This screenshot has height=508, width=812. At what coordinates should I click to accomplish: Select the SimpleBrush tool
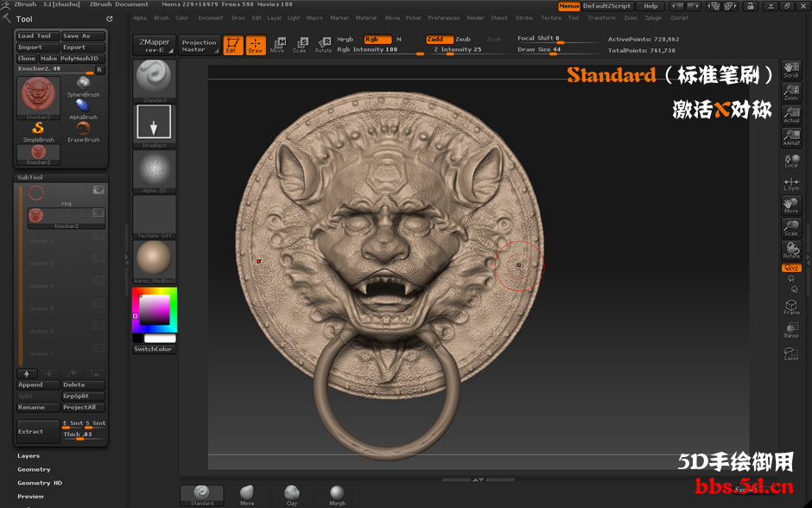[x=38, y=132]
